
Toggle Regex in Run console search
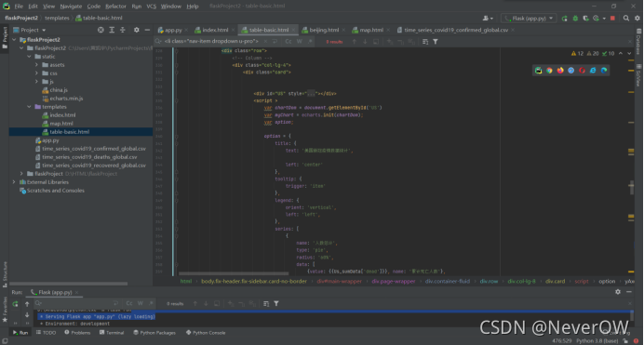pyautogui.click(x=151, y=303)
